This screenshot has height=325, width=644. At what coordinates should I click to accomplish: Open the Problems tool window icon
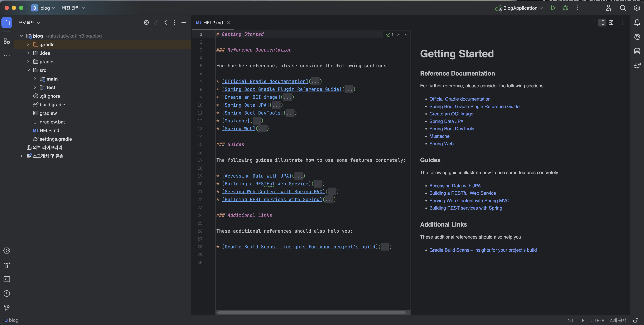click(x=7, y=294)
